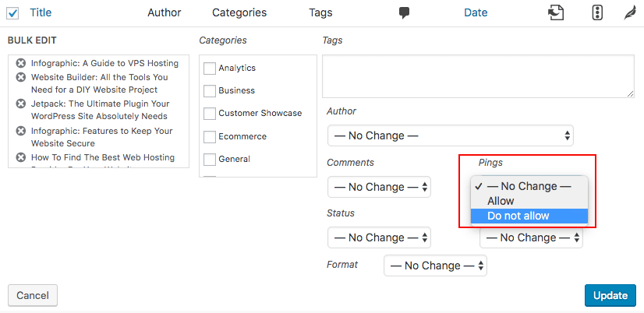Click the revisions column icon in header

556,12
